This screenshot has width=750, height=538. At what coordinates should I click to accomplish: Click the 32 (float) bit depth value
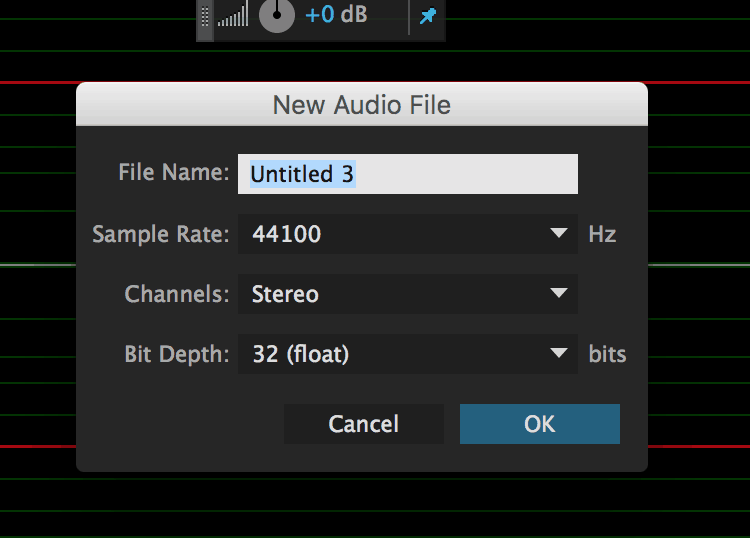(301, 354)
